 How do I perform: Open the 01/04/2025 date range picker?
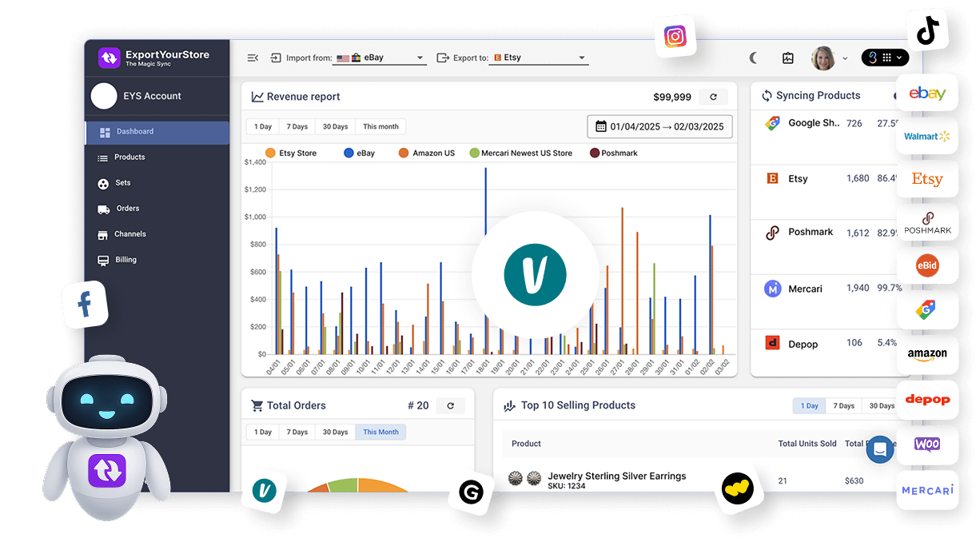(660, 126)
